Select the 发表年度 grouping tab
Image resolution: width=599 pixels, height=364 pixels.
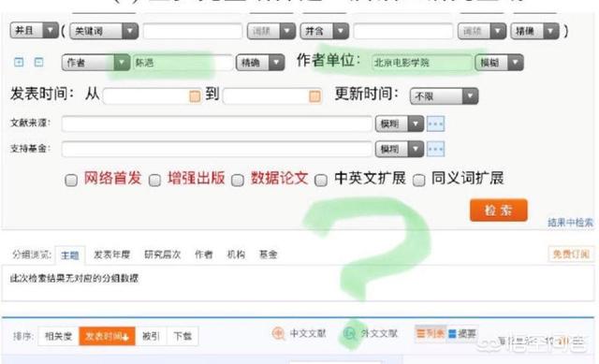(x=112, y=255)
